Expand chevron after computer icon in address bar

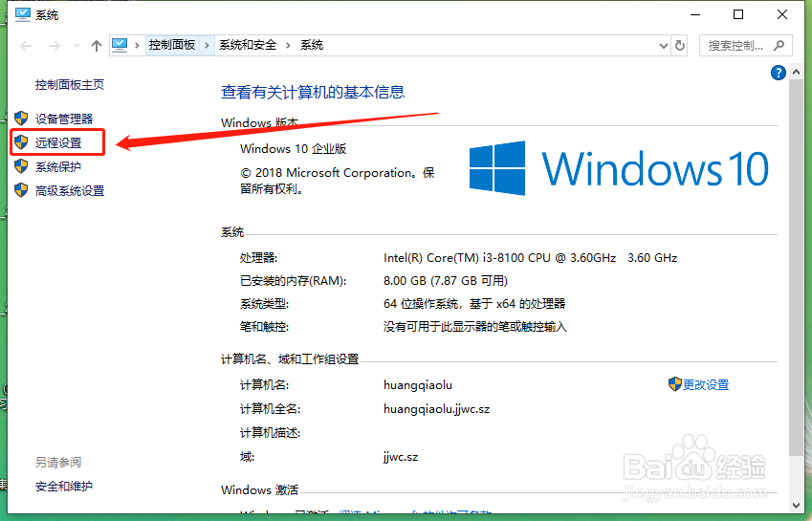coord(137,46)
